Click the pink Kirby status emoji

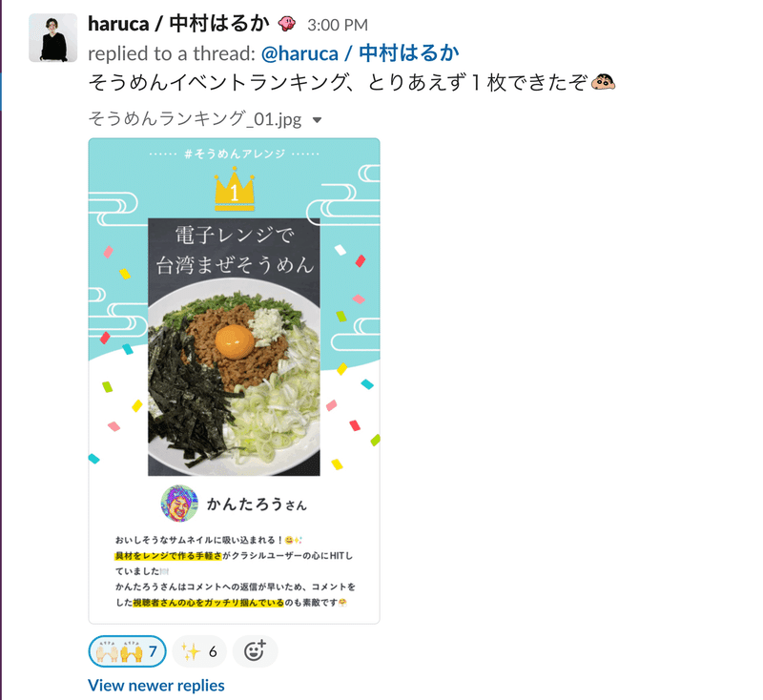pyautogui.click(x=287, y=24)
